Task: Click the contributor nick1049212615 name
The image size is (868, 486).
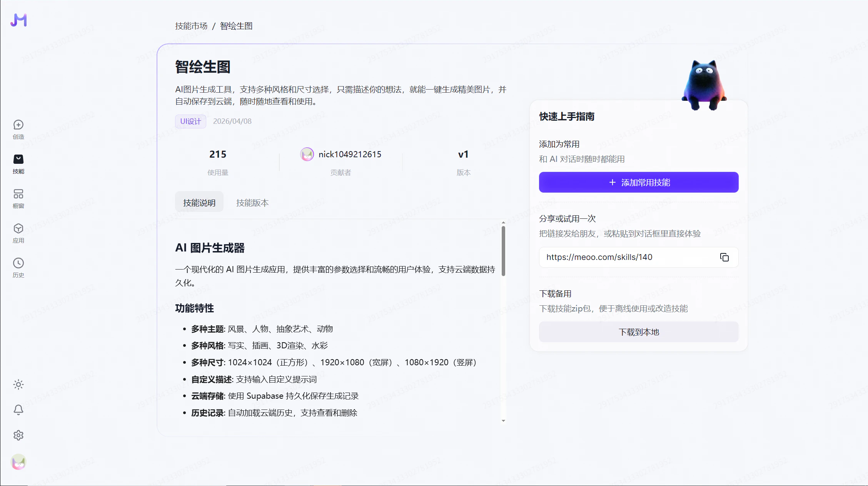Action: tap(349, 154)
